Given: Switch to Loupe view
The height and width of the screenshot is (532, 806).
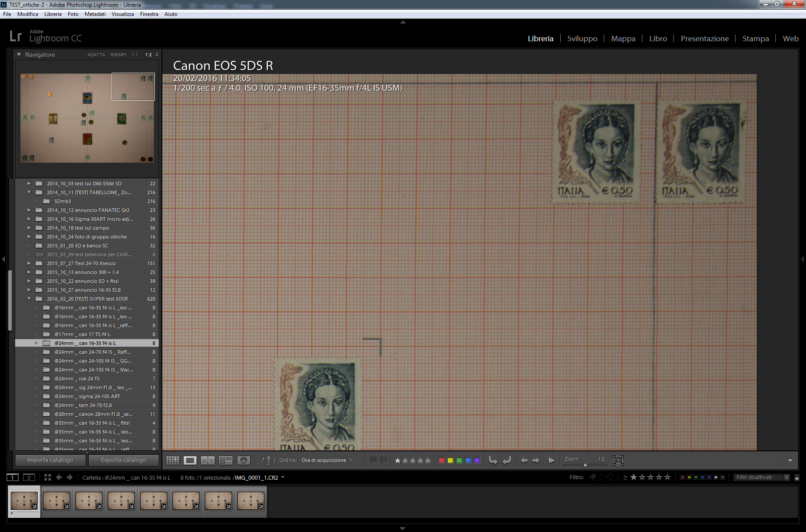Looking at the screenshot, I should (x=190, y=460).
